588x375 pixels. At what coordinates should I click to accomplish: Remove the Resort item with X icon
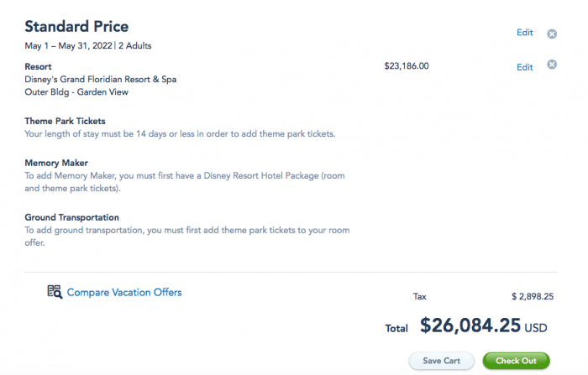point(552,65)
